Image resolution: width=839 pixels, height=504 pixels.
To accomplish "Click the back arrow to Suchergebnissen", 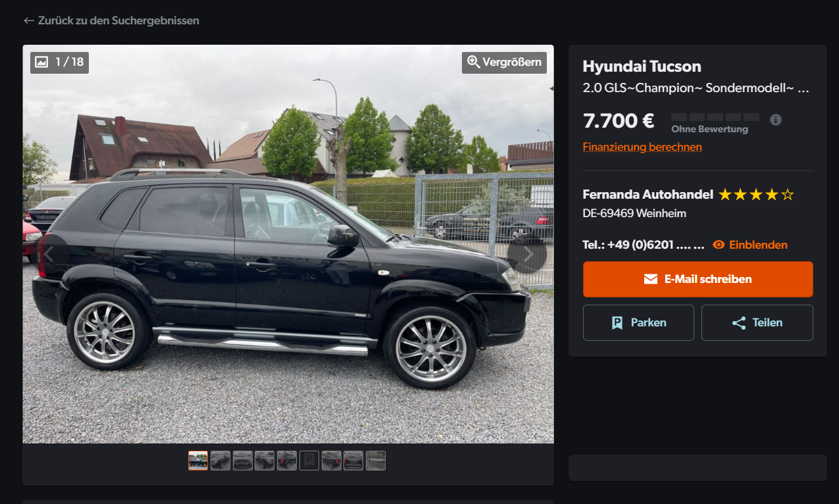I will click(28, 20).
